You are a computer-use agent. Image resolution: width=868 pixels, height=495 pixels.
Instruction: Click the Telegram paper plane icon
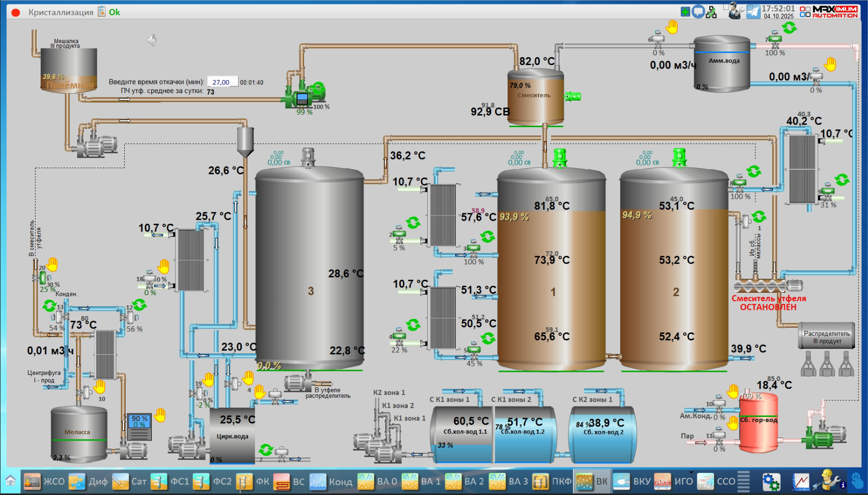(x=753, y=12)
